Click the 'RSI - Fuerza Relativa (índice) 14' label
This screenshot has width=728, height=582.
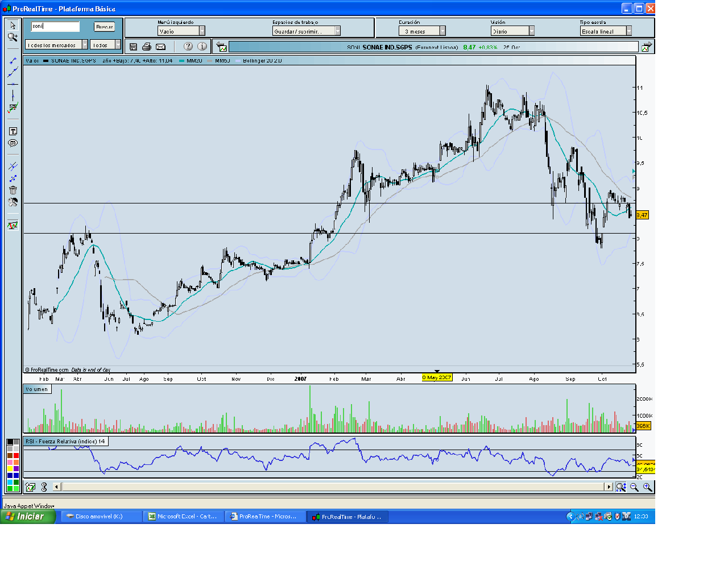[65, 442]
